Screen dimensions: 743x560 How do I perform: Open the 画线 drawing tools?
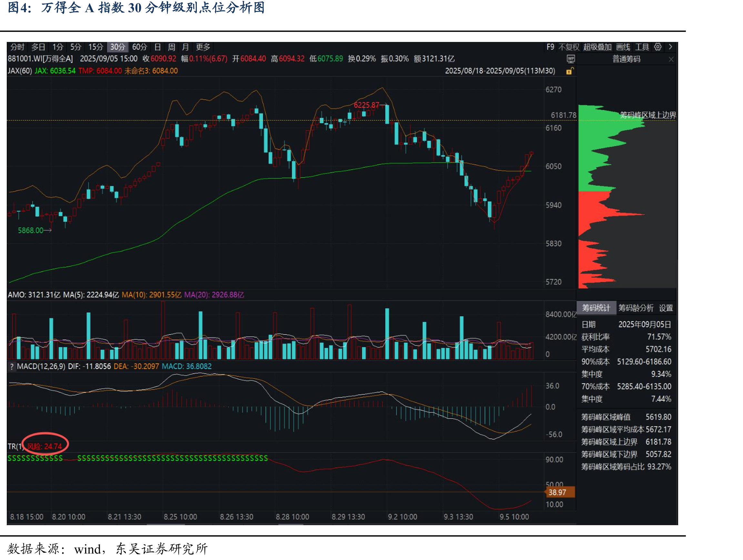[623, 47]
